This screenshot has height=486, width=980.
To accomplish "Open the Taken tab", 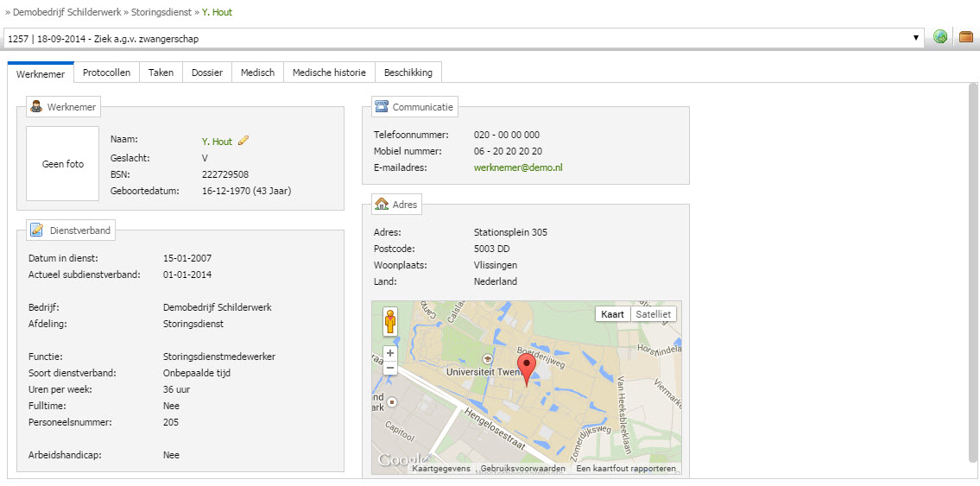I will click(x=161, y=73).
